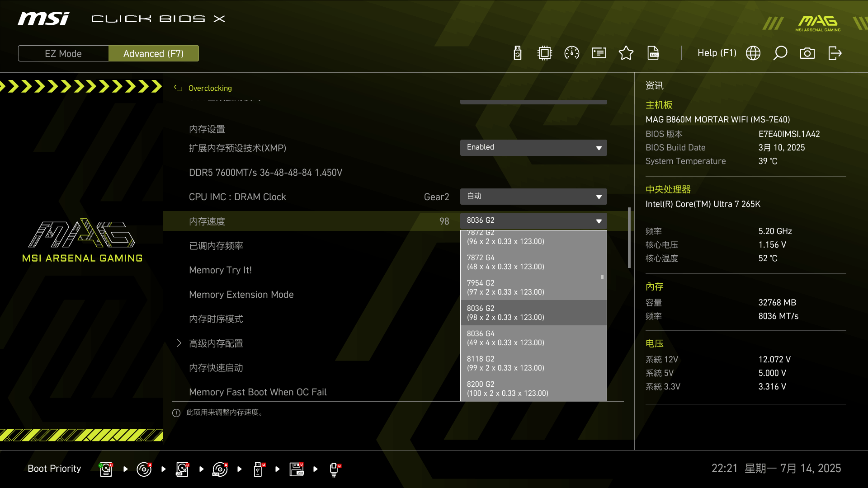This screenshot has width=868, height=488.
Task: Click the dropdown list scrollbar thumb
Action: click(602, 277)
